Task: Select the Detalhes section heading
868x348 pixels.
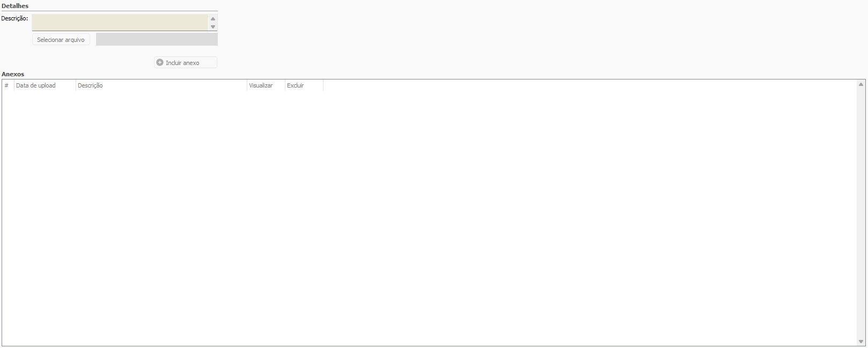Action: coord(15,6)
